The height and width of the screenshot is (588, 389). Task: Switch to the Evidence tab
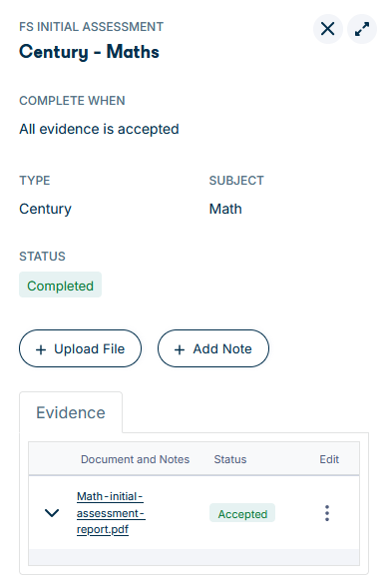tap(71, 412)
